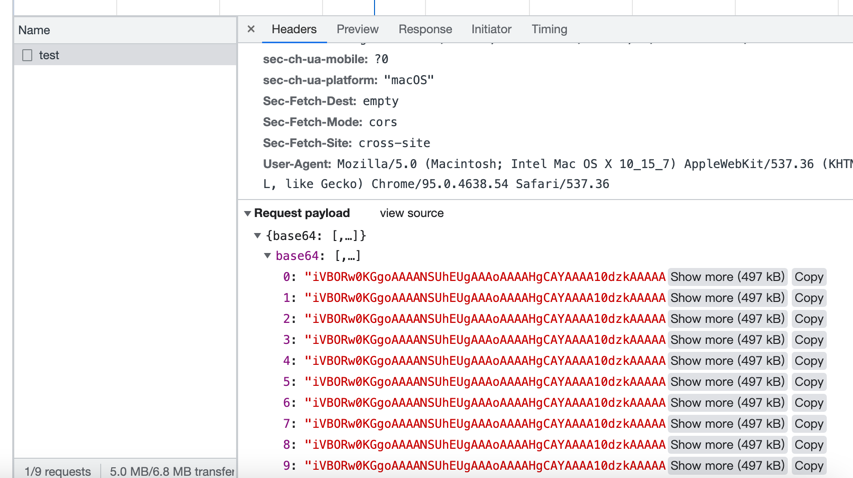The image size is (853, 478).
Task: Collapse the base64 array node
Action: [268, 256]
